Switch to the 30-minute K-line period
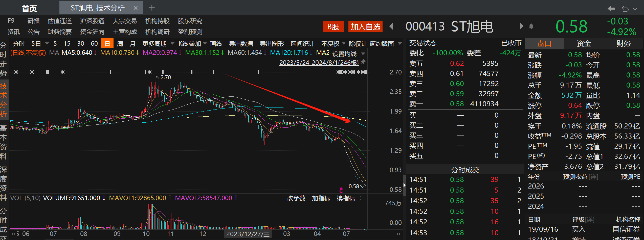Image resolution: width=644 pixels, height=240 pixels. click(x=81, y=44)
